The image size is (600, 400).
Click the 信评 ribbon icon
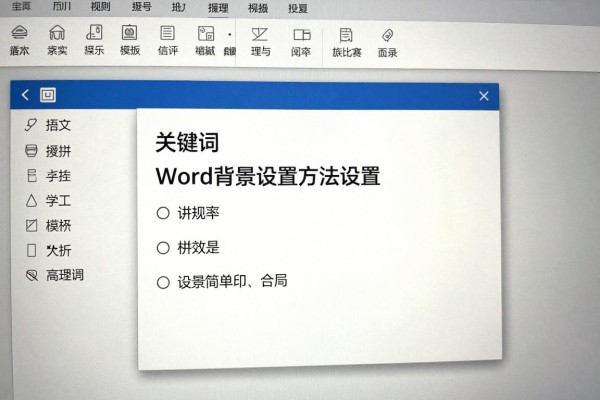(168, 40)
